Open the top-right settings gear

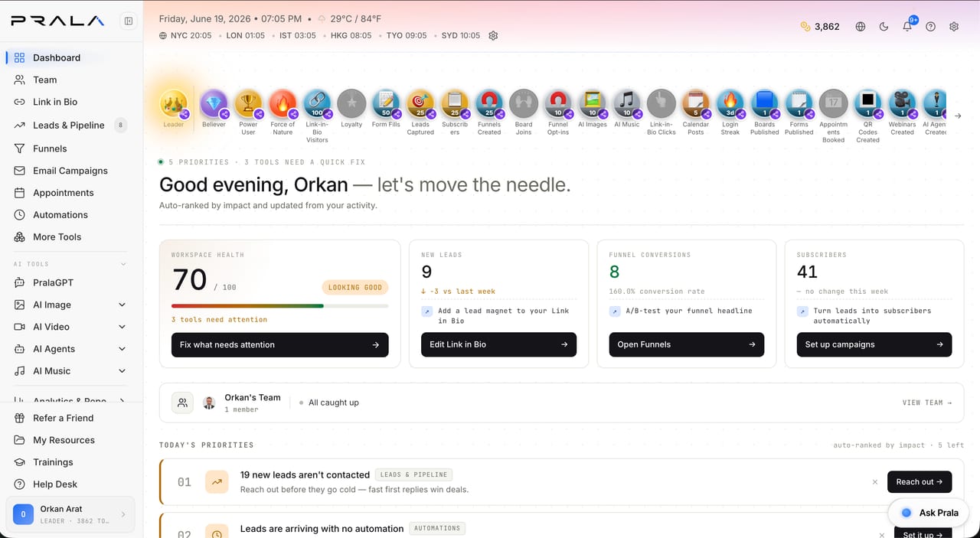[x=954, y=26]
